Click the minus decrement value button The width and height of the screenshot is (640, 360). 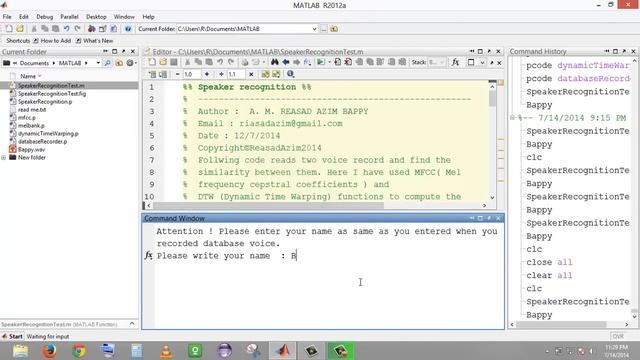pos(177,74)
